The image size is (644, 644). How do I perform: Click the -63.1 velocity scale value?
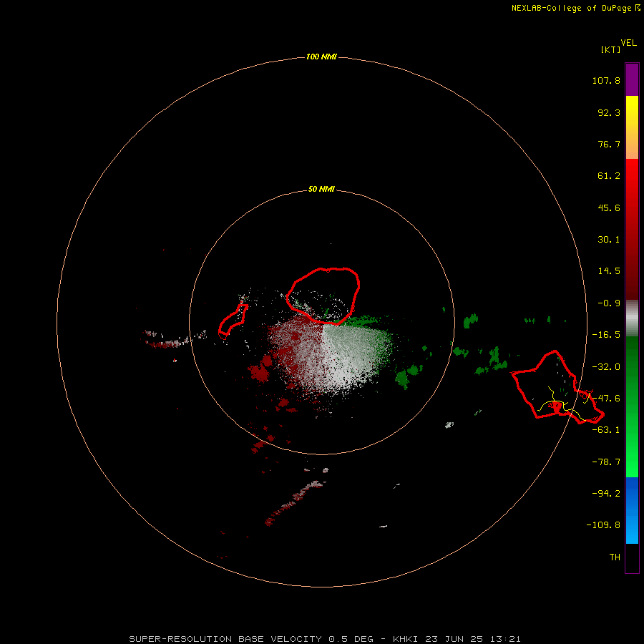[606, 430]
